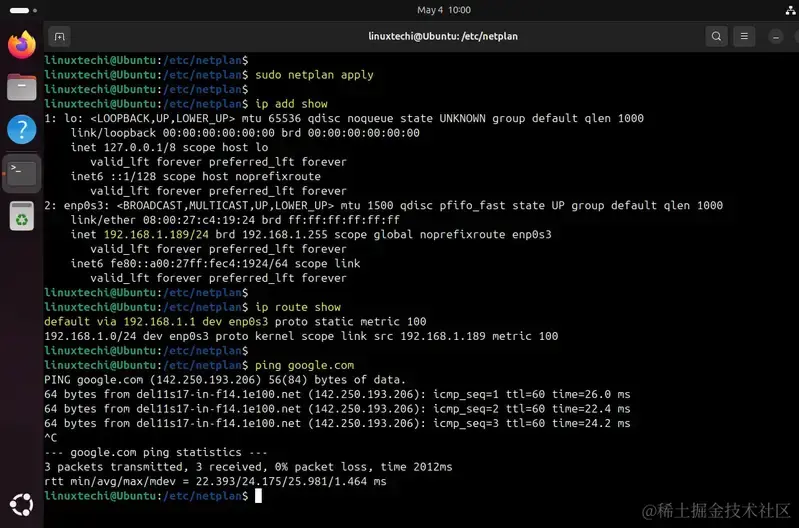
Task: Open Help from the dock
Action: (x=21, y=129)
